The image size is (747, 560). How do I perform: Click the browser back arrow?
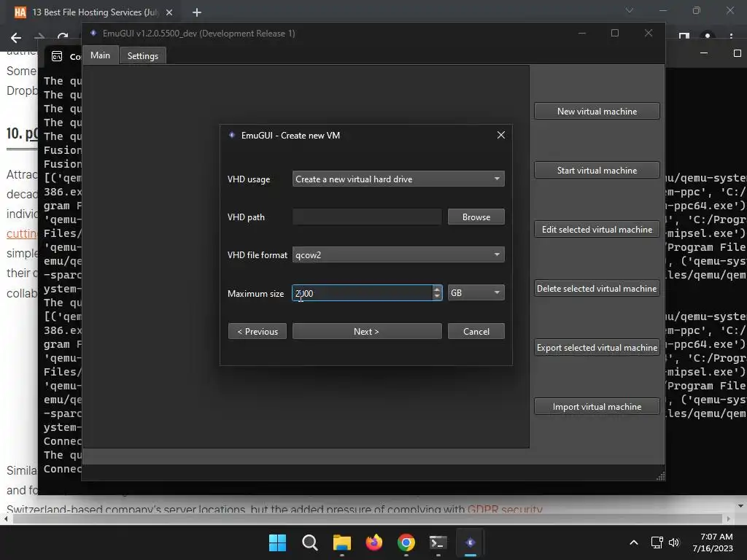pos(16,38)
